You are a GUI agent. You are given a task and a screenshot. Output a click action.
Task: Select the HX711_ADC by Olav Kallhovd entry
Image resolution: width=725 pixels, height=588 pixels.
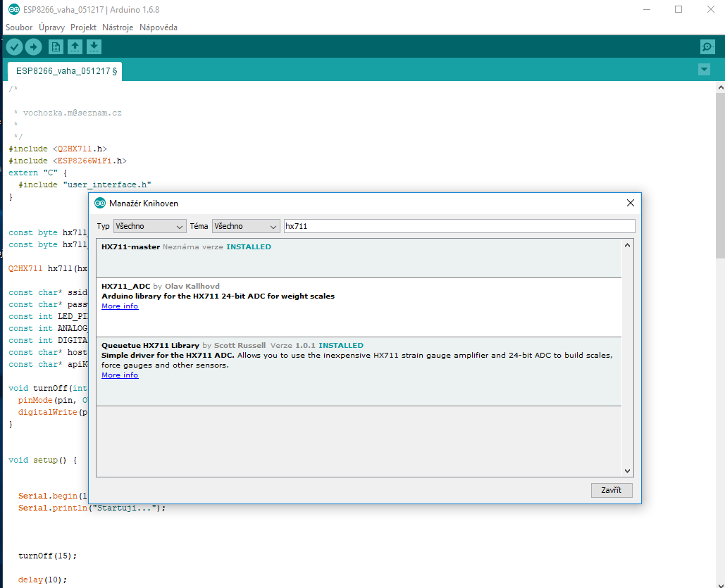(x=359, y=308)
